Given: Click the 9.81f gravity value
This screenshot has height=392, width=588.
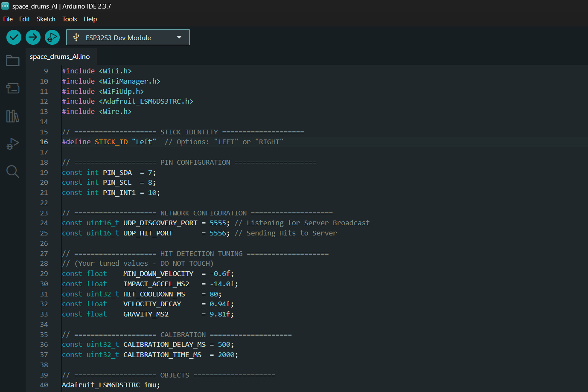Looking at the screenshot, I should point(220,314).
